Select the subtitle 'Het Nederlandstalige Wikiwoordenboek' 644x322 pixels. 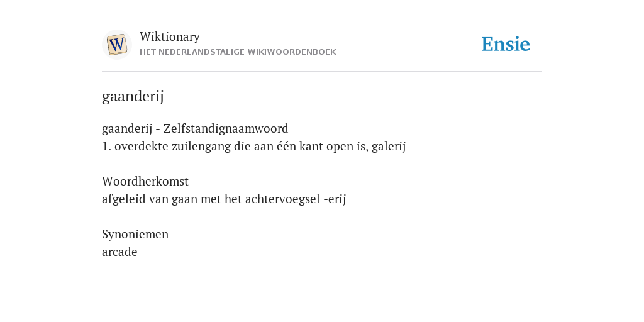click(x=238, y=52)
